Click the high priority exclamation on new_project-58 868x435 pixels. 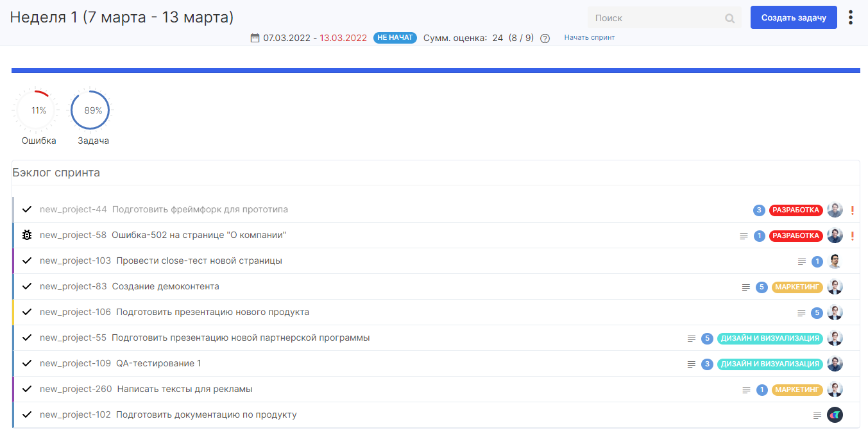coord(853,235)
